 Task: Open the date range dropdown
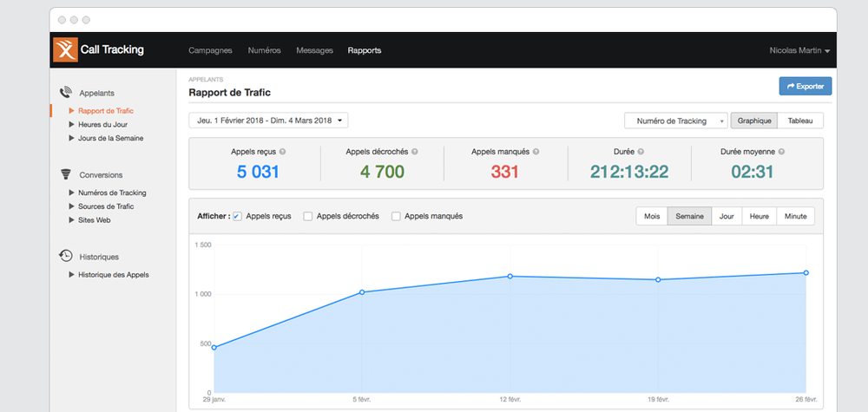pos(268,121)
